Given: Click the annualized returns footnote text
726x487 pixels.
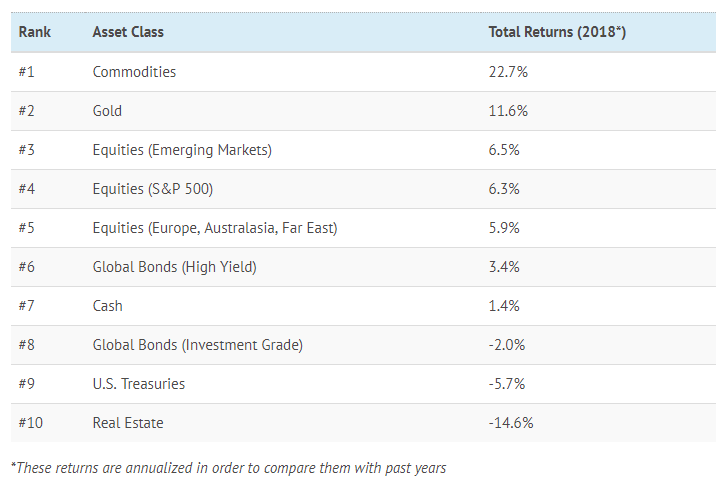Looking at the screenshot, I should pos(228,467).
